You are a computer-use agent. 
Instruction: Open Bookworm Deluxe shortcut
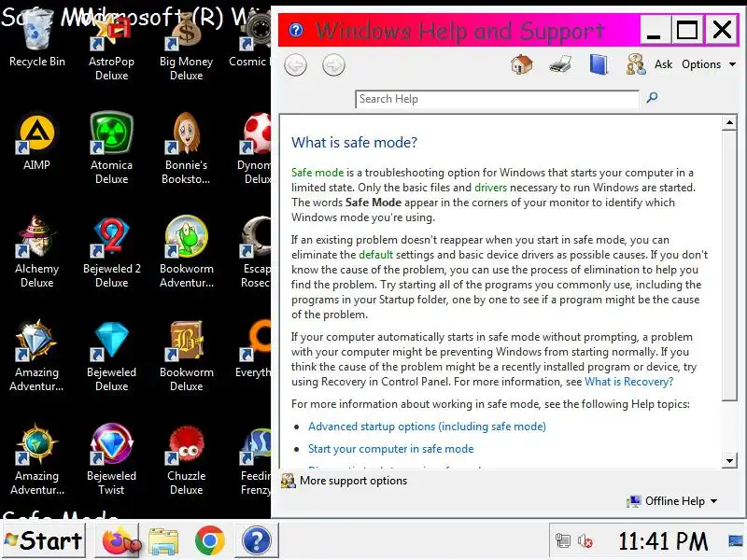pos(186,356)
